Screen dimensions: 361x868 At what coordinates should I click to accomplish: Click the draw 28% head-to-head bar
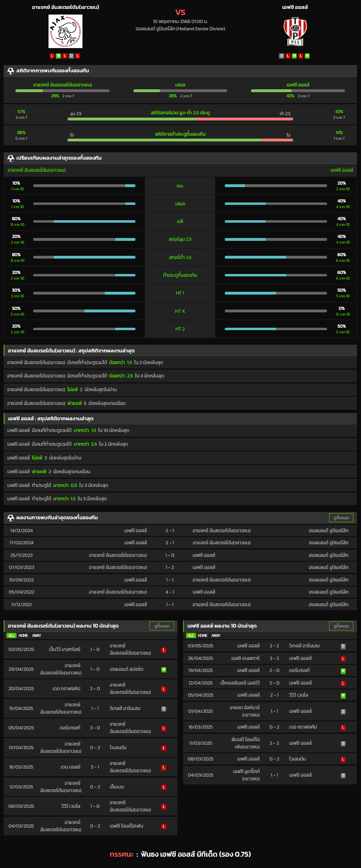click(180, 91)
